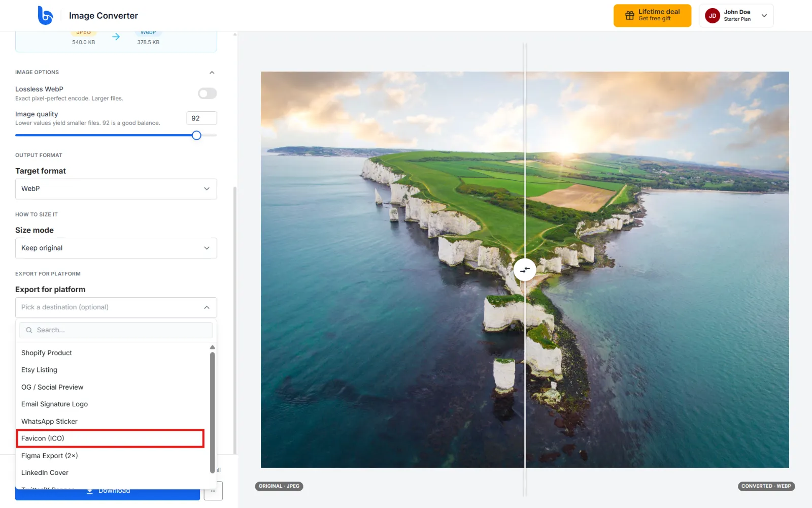This screenshot has height=508, width=812.
Task: Choose LinkedIn Cover from the list
Action: pos(113,473)
